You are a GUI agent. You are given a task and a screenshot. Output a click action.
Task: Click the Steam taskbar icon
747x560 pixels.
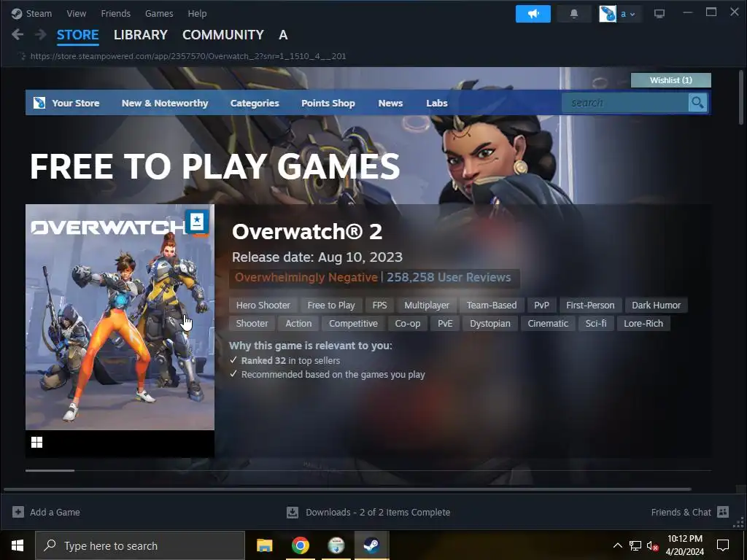(371, 545)
